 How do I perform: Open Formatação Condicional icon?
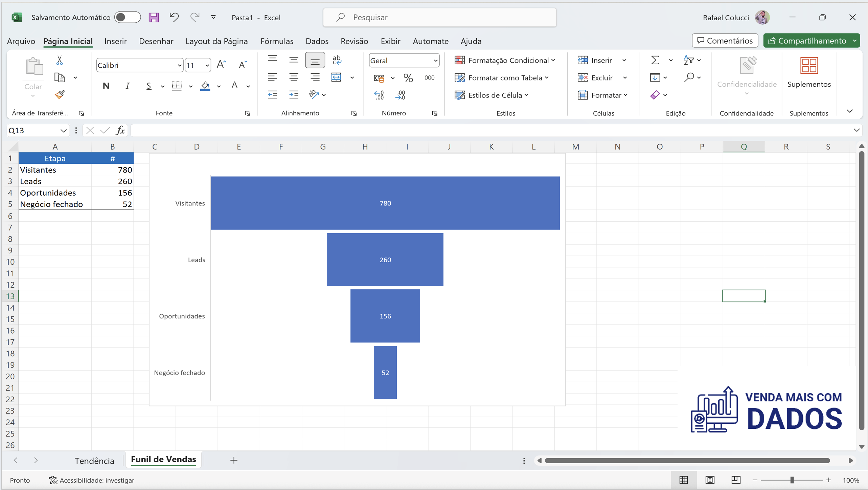460,60
